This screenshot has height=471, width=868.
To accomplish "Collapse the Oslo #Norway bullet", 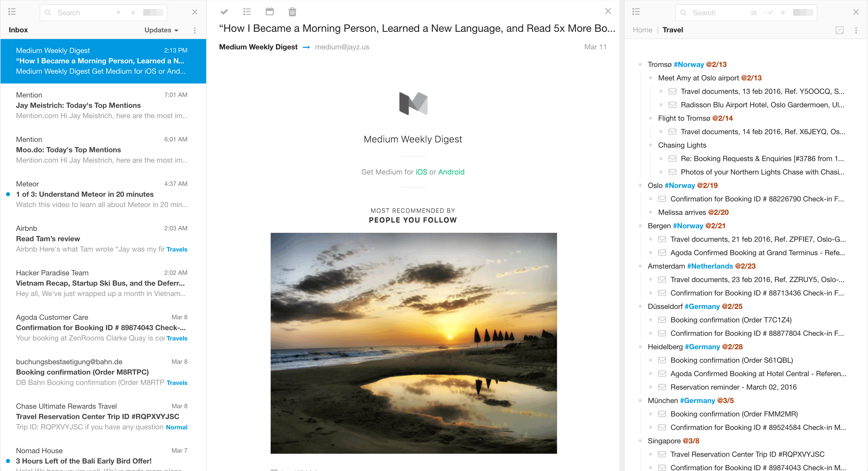I will click(x=640, y=185).
